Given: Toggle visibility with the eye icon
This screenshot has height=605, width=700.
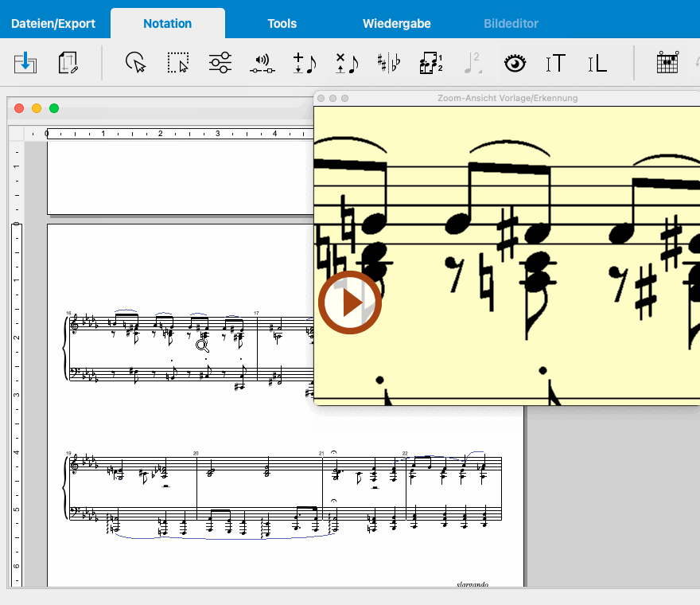Looking at the screenshot, I should click(x=515, y=63).
